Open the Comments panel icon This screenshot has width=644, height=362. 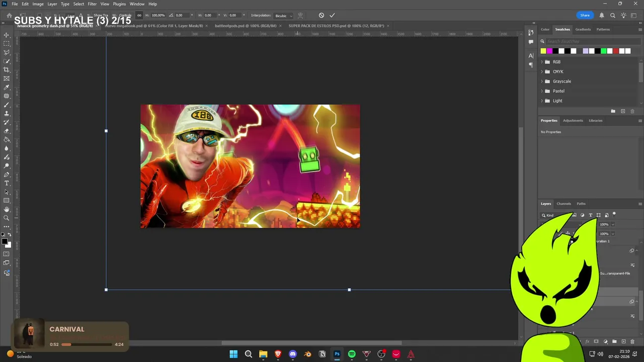coord(531,42)
